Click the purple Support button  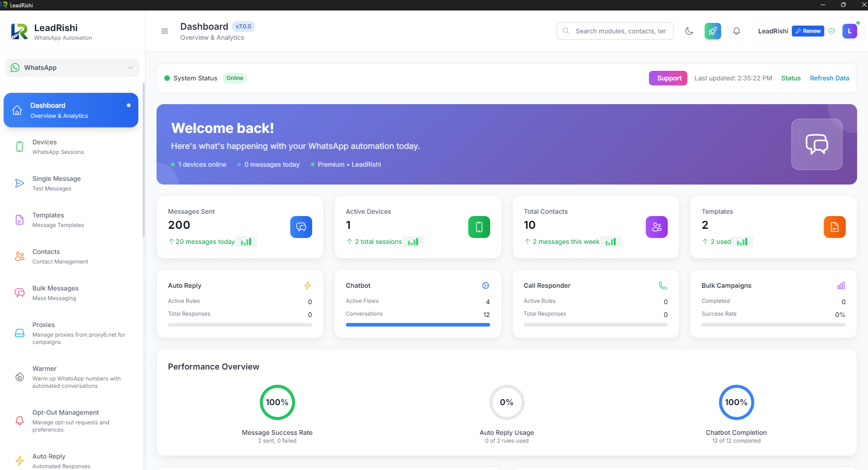[668, 78]
